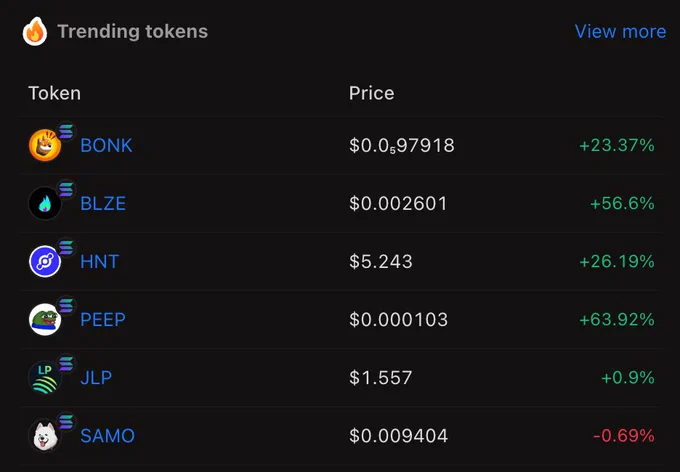Click the Token column header
The width and height of the screenshot is (680, 472).
click(55, 93)
